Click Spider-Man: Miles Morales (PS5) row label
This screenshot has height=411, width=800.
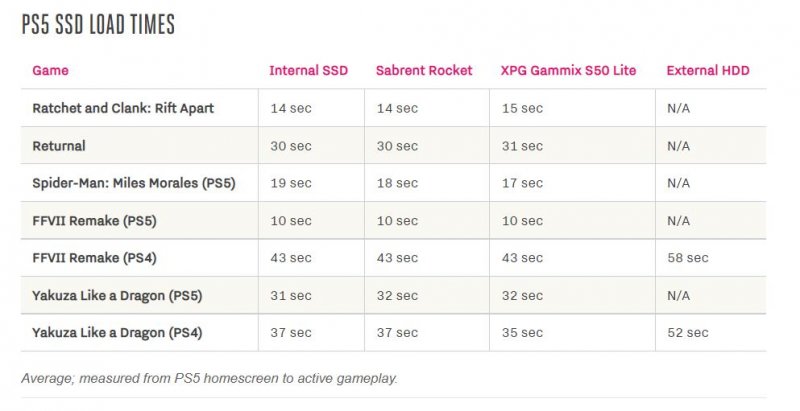tap(131, 183)
